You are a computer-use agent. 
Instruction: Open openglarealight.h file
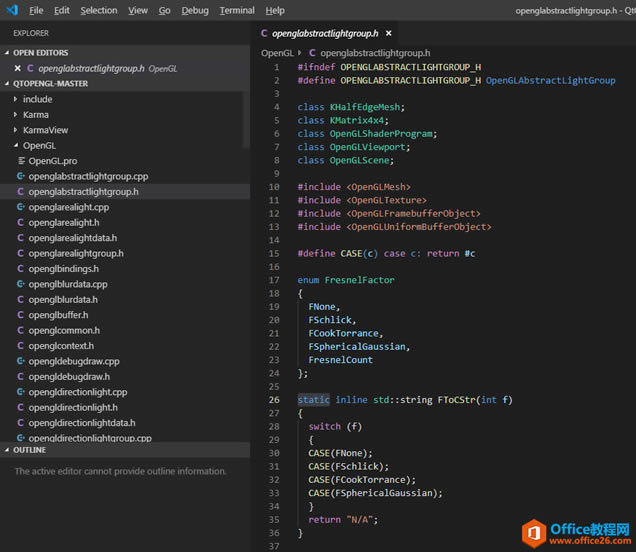[x=125, y=223]
